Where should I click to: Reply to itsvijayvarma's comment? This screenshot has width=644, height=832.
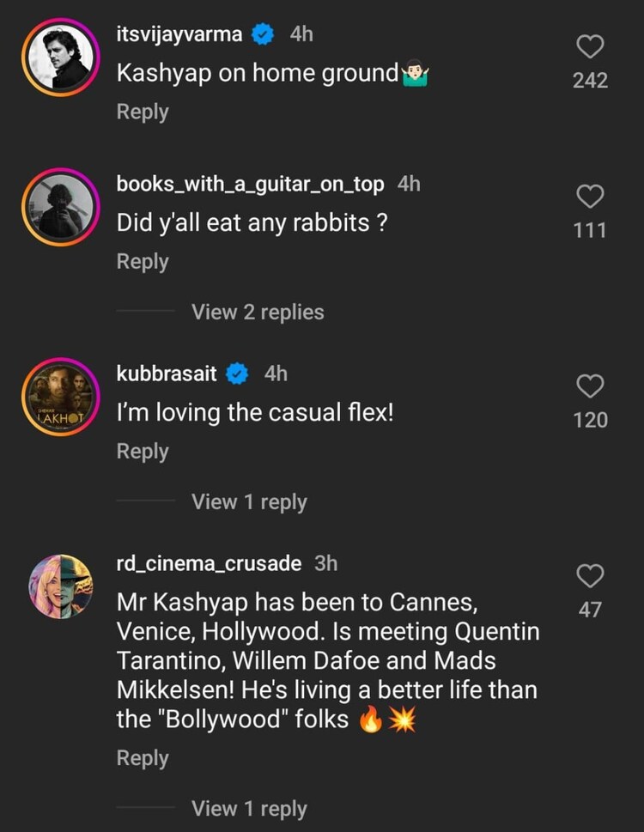click(143, 112)
